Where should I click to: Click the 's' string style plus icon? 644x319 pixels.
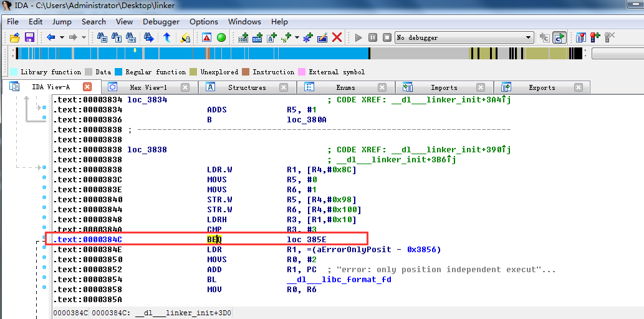286,38
